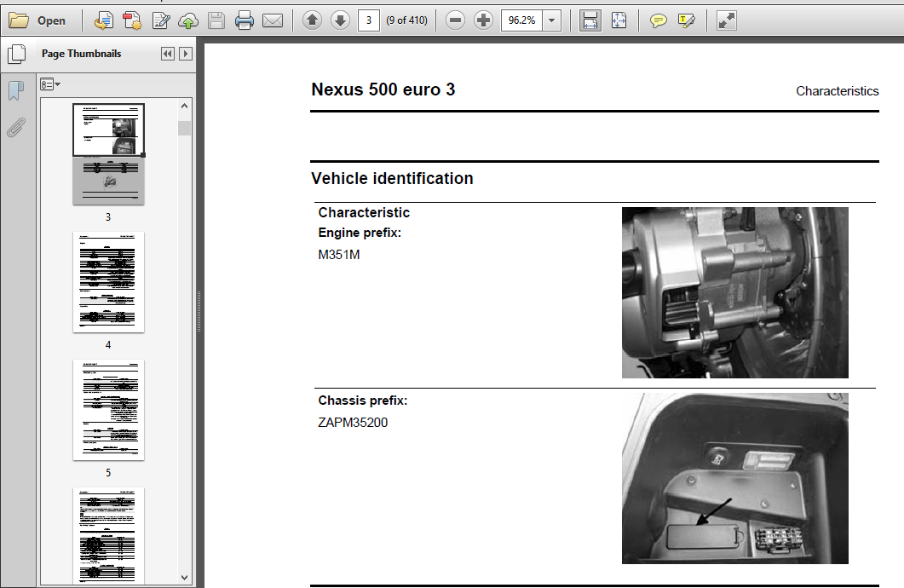This screenshot has height=588, width=904.
Task: Add a sticky note comment
Action: [658, 20]
